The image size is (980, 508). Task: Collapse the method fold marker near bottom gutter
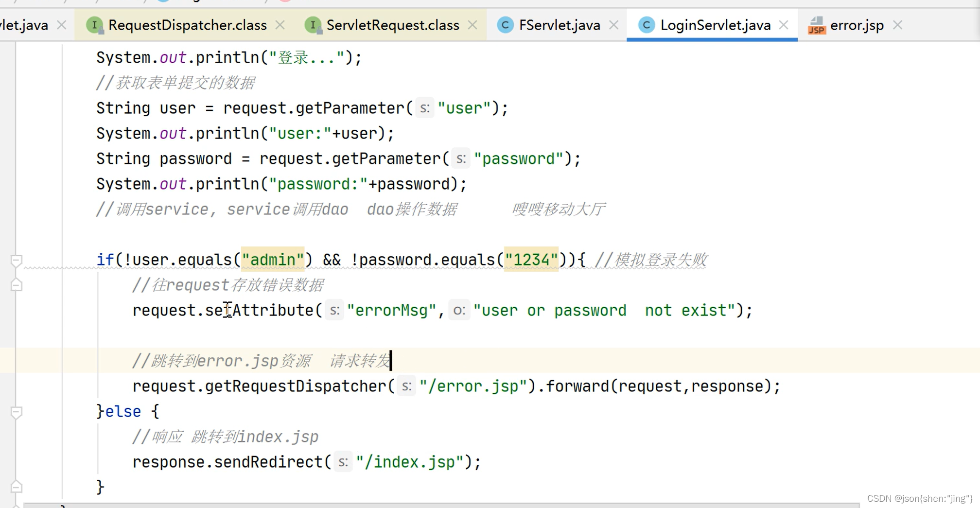(16, 486)
